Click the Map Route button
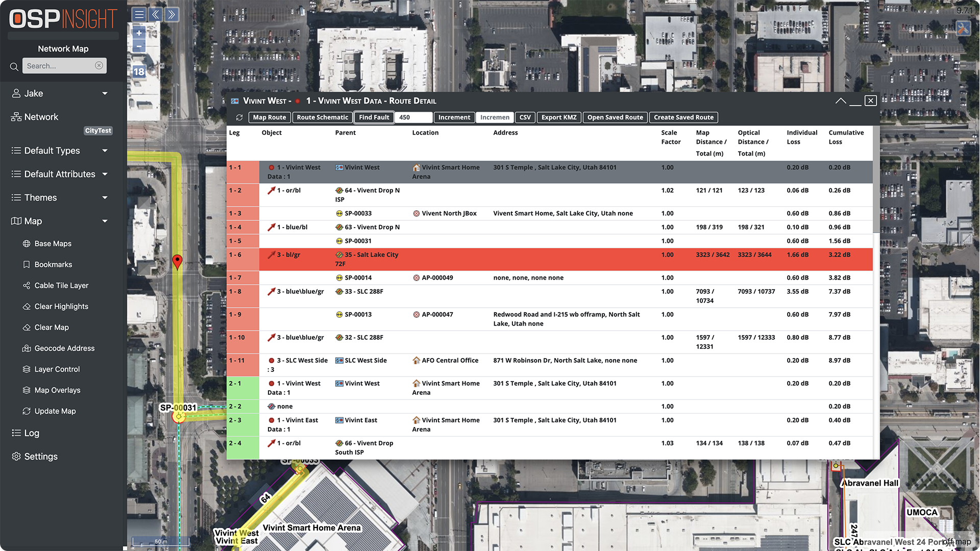Viewport: 980px width, 551px height. (x=269, y=117)
